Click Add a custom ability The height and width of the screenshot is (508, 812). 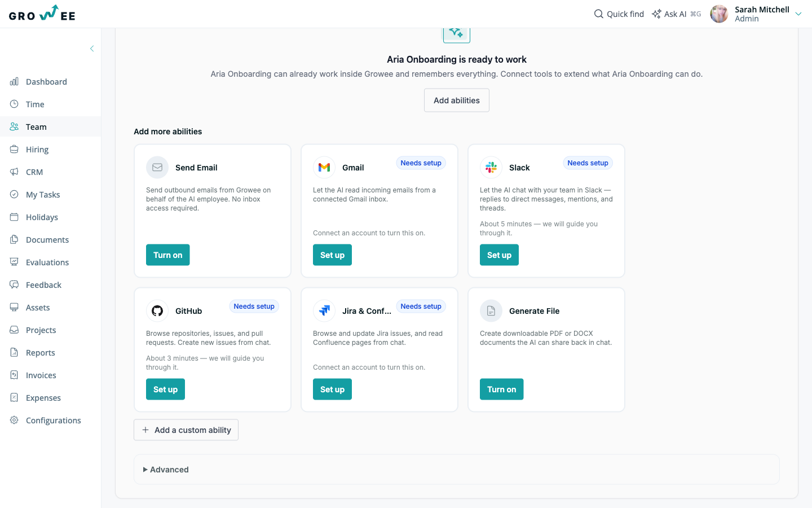(186, 430)
